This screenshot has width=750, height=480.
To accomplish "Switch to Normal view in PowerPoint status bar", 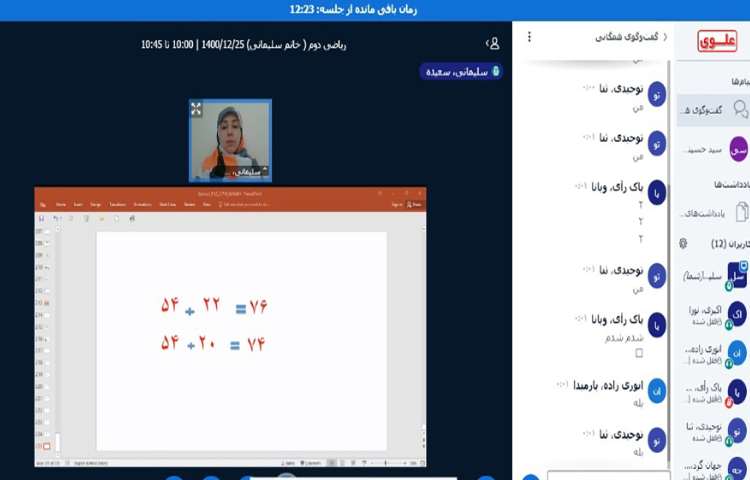I will point(331,463).
